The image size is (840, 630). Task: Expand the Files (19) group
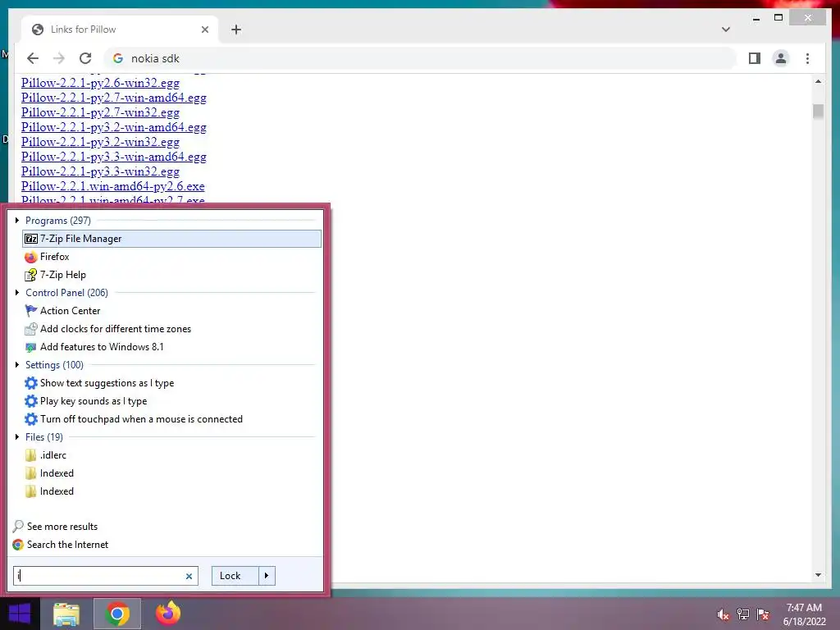(17, 436)
